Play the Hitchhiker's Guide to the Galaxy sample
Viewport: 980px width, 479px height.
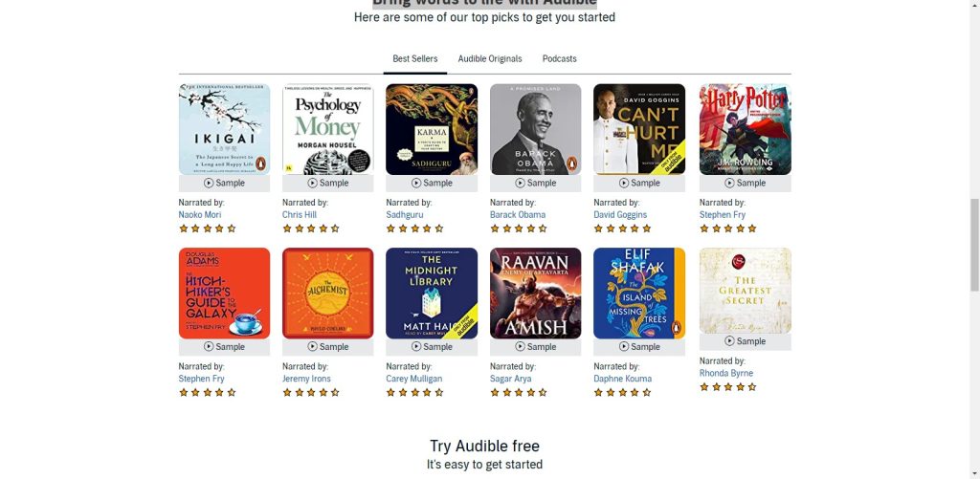(x=224, y=347)
